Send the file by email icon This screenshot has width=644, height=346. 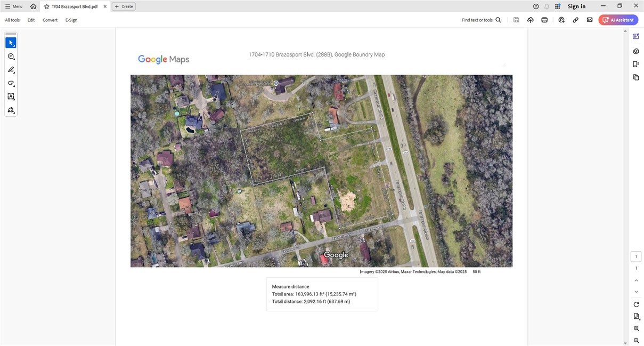click(x=590, y=20)
